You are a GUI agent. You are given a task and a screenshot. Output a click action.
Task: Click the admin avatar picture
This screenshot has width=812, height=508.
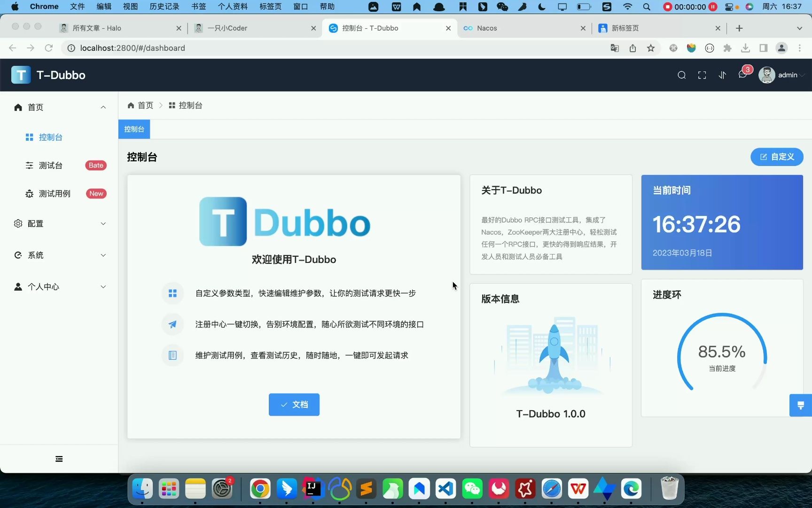tap(766, 75)
